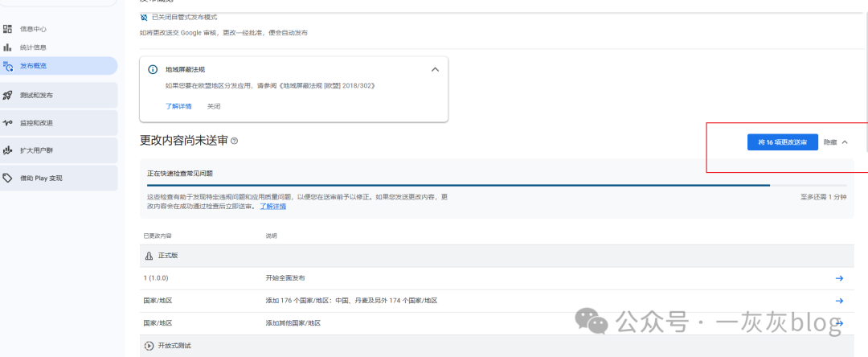The width and height of the screenshot is (868, 357).
Task: Collapse the 地域屏蔽法规 notice card
Action: 435,70
